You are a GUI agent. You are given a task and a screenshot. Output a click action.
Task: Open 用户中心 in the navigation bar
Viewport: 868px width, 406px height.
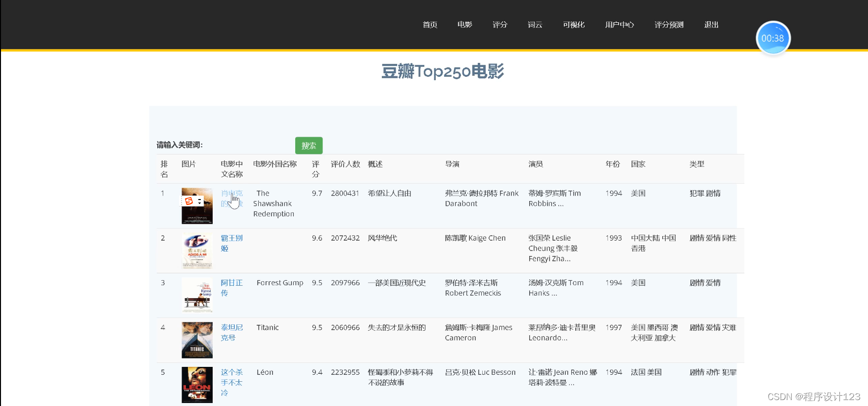[x=619, y=25]
